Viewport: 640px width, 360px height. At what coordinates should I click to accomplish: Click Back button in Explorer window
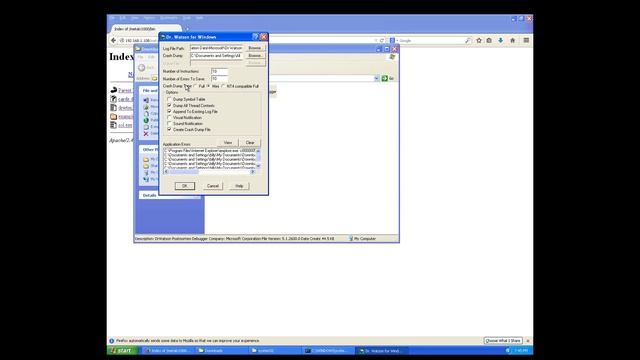pyautogui.click(x=147, y=67)
